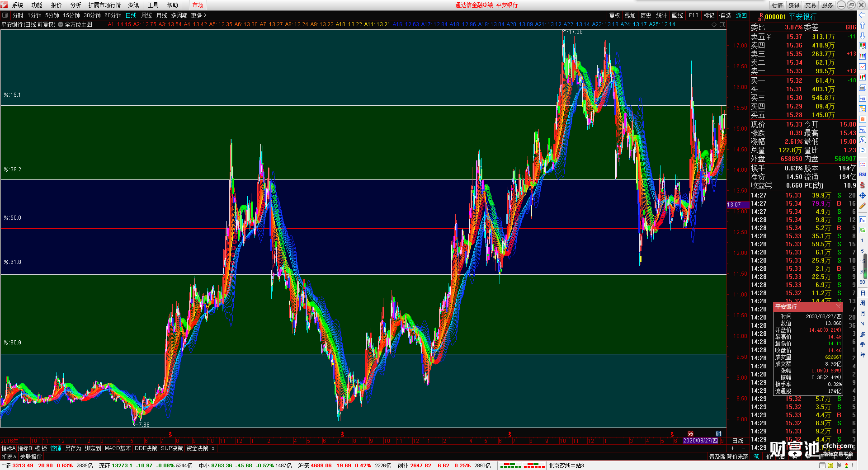Viewport: 868px width, 470px height.
Task: Click the R300 badge beside stock code 000001
Action: (x=761, y=17)
